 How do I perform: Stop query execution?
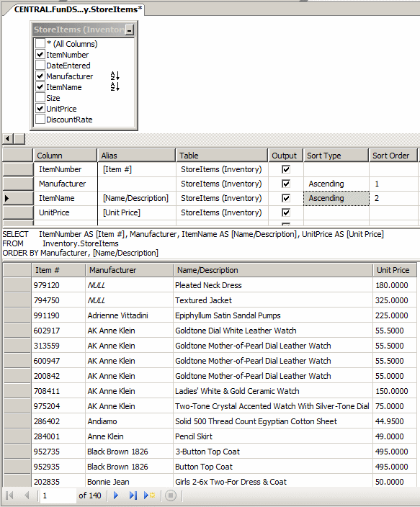pyautogui.click(x=171, y=495)
